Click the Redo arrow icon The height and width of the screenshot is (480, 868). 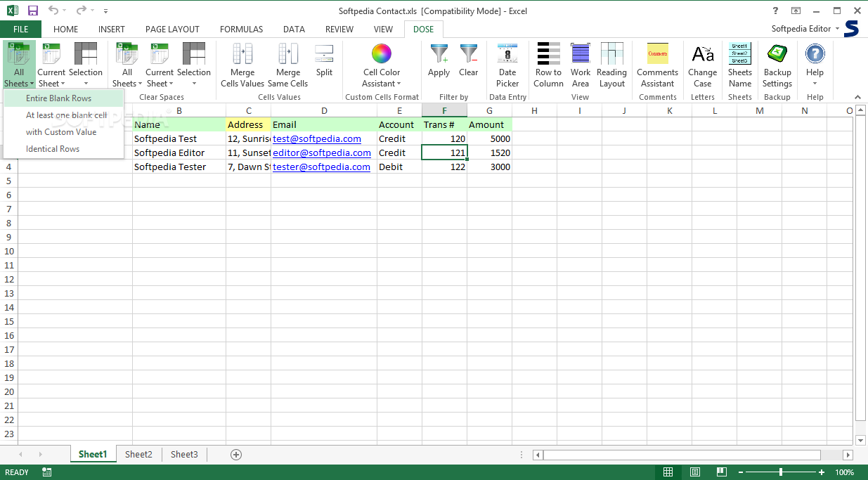click(82, 11)
